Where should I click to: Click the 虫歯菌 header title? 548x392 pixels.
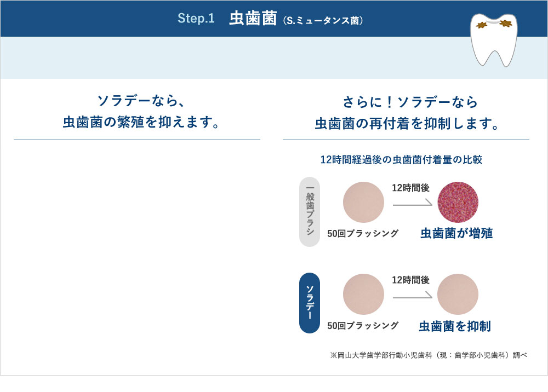253,18
